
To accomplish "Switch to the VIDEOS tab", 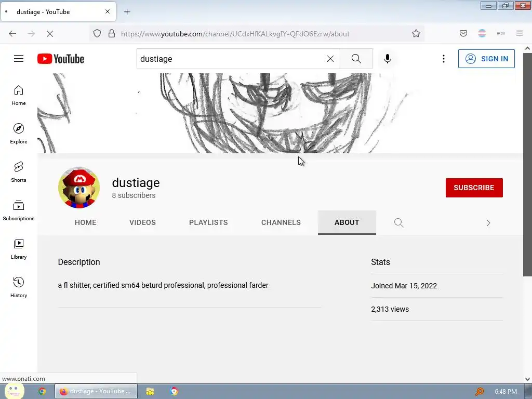I will (x=142, y=222).
